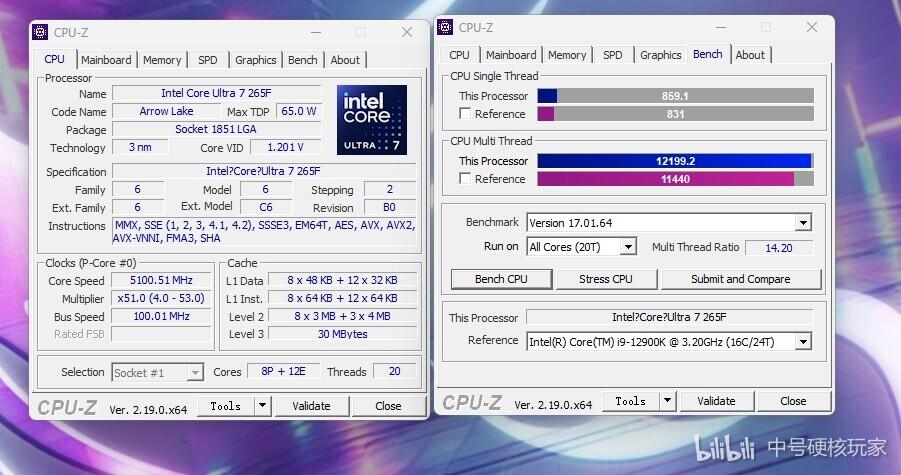901x475 pixels.
Task: Open About tab in right window
Action: point(750,55)
